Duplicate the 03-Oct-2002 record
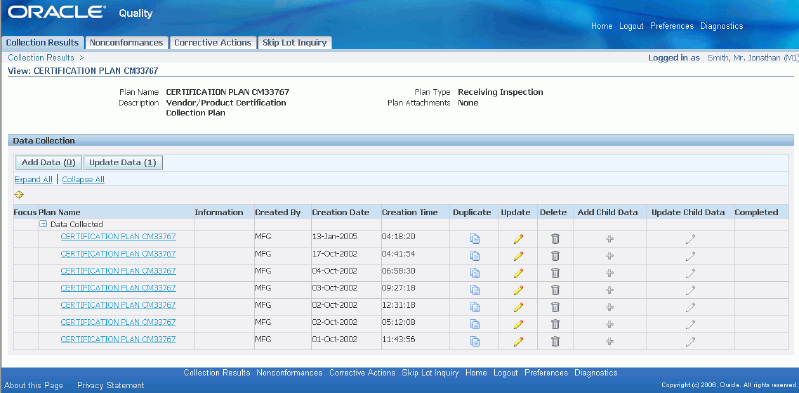Viewport: 799px width, 393px height. 474,290
